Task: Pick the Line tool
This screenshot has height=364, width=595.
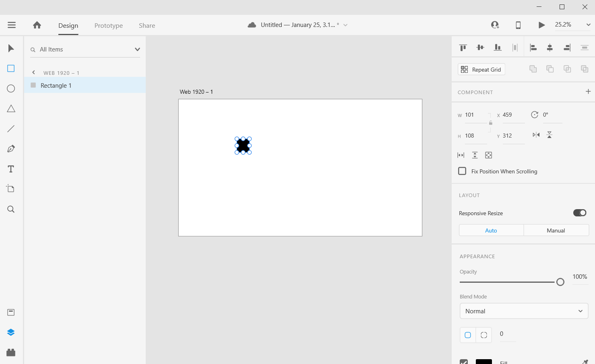Action: 11,129
